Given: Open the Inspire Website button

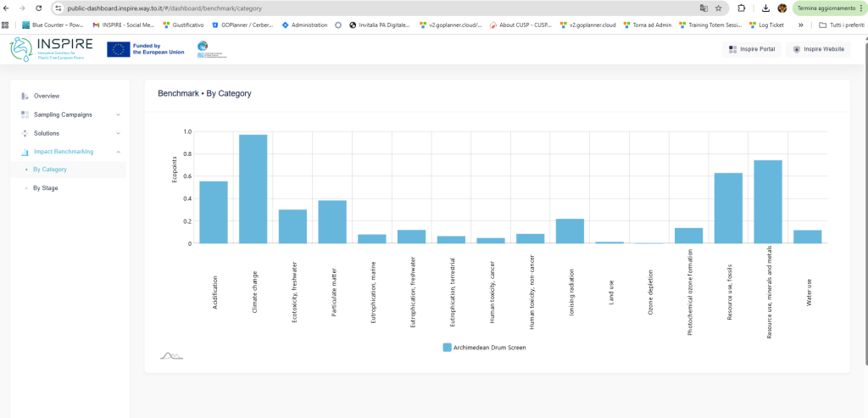Looking at the screenshot, I should tap(818, 49).
